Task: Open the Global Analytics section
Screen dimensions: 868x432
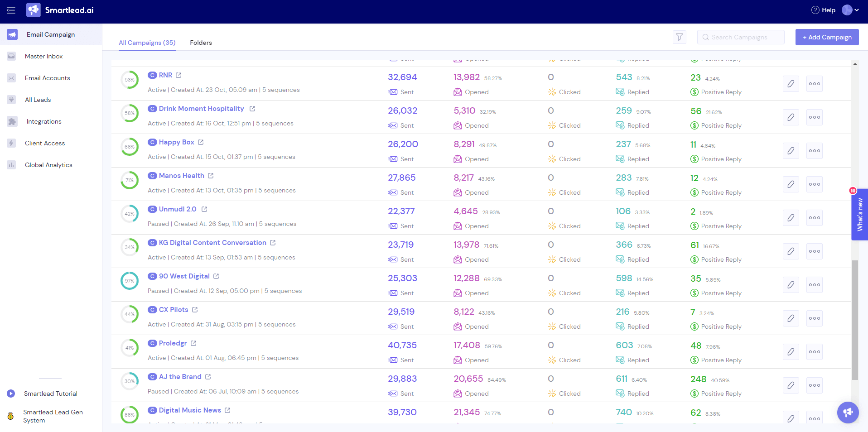Action: point(48,165)
